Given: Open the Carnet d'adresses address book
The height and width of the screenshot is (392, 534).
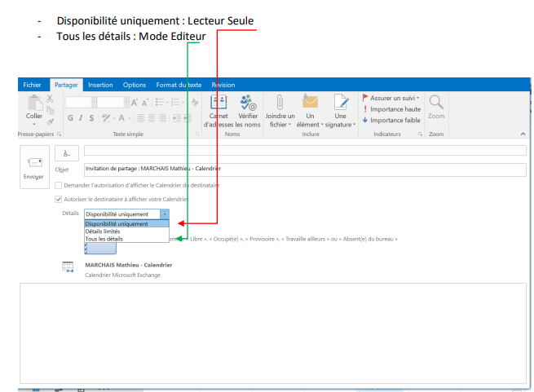Looking at the screenshot, I should (x=218, y=103).
